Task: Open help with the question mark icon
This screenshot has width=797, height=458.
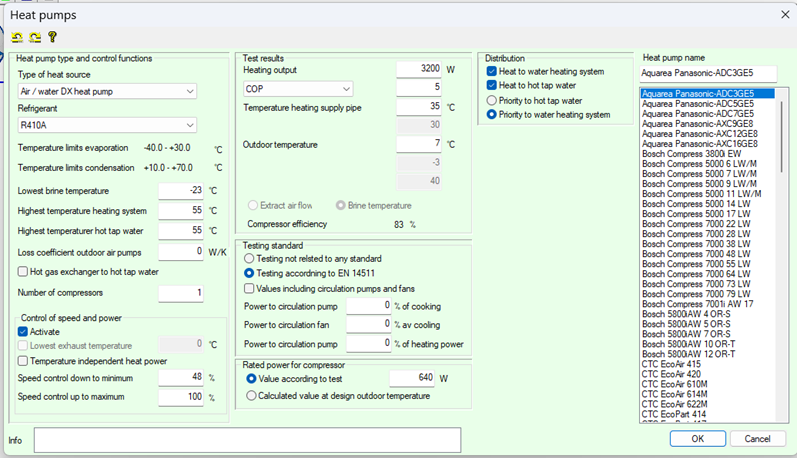Action: (x=52, y=38)
